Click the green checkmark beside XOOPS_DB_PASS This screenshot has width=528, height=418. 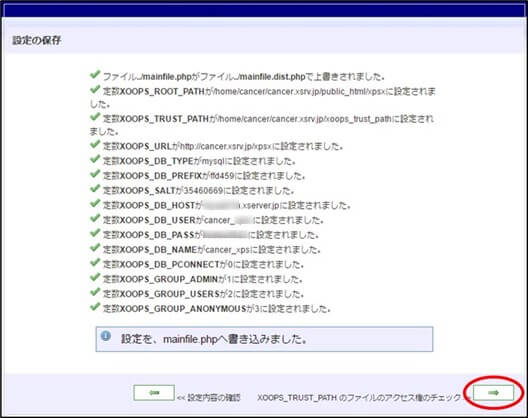(x=95, y=233)
